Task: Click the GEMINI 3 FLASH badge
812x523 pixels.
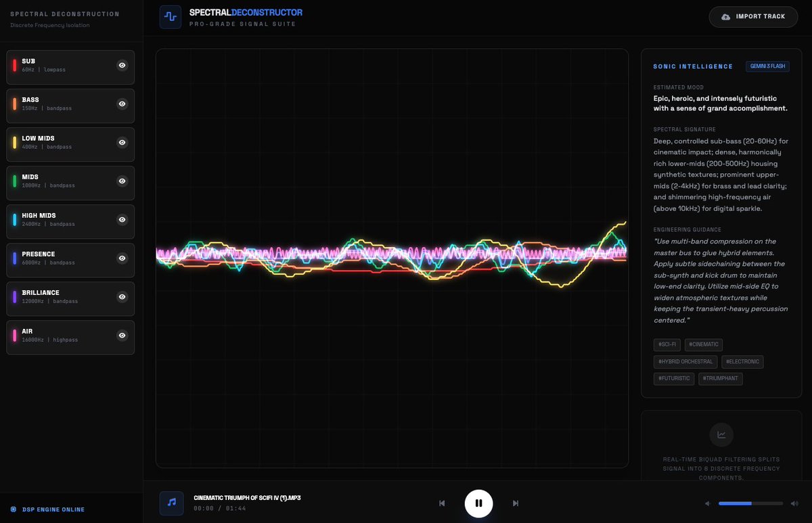Action: point(767,66)
